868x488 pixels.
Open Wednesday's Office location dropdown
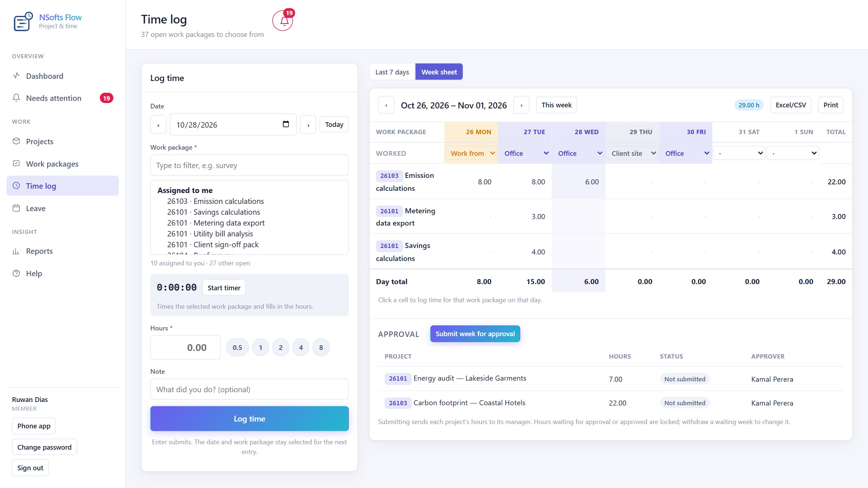tap(579, 153)
